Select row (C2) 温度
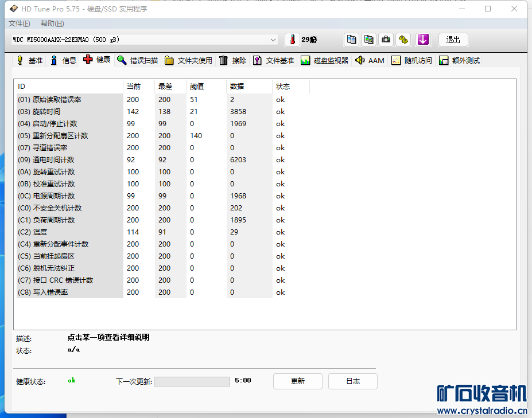Viewport: 532px width, 418px height. (x=163, y=232)
